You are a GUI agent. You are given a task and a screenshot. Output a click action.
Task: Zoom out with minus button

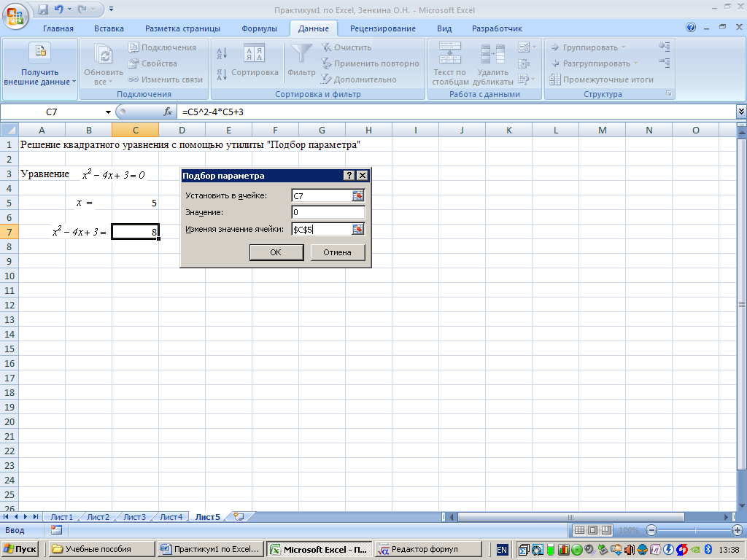pyautogui.click(x=651, y=530)
